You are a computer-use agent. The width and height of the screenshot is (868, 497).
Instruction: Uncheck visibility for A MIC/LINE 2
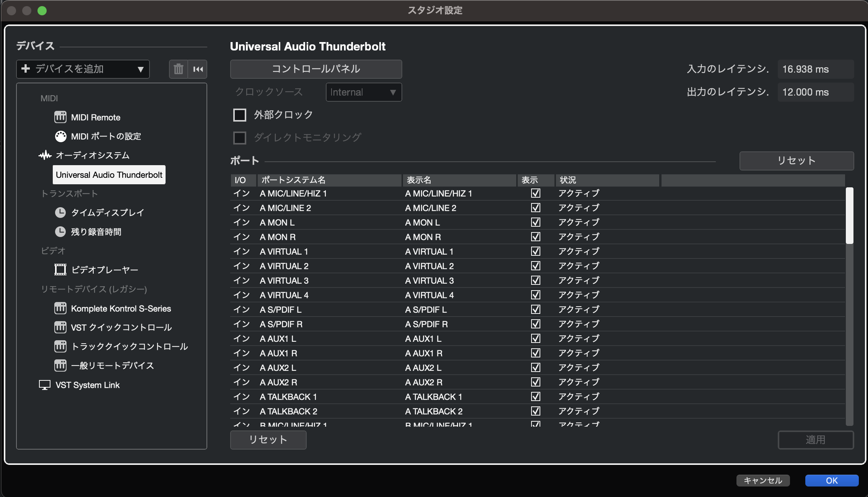[536, 208]
